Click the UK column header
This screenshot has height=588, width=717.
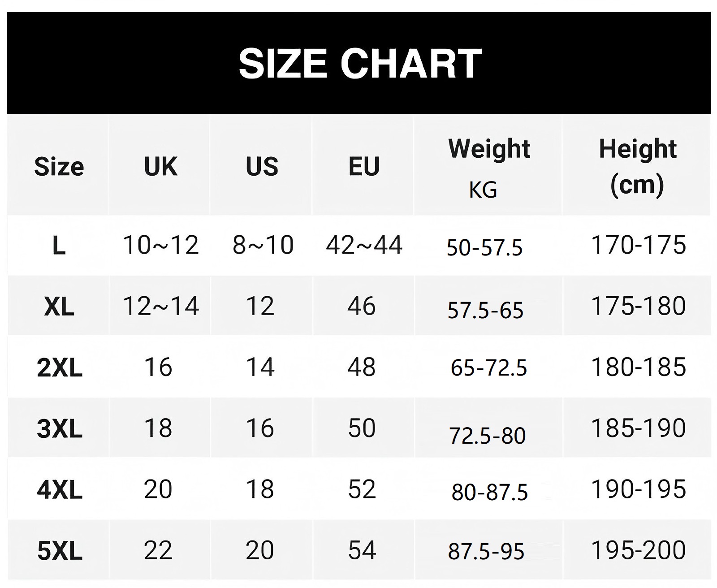[160, 167]
